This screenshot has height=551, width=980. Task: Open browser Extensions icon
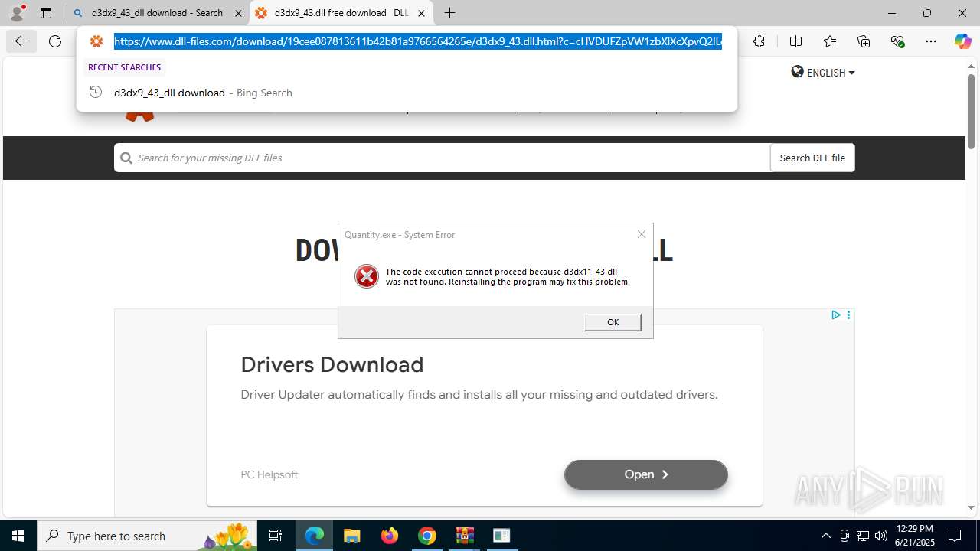pos(759,41)
